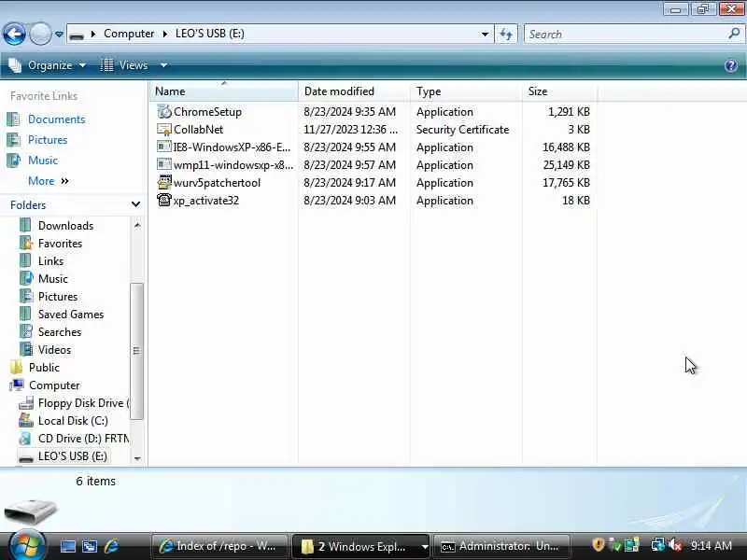This screenshot has height=560, width=747.
Task: Click the xp_activate32 file name
Action: coord(205,201)
